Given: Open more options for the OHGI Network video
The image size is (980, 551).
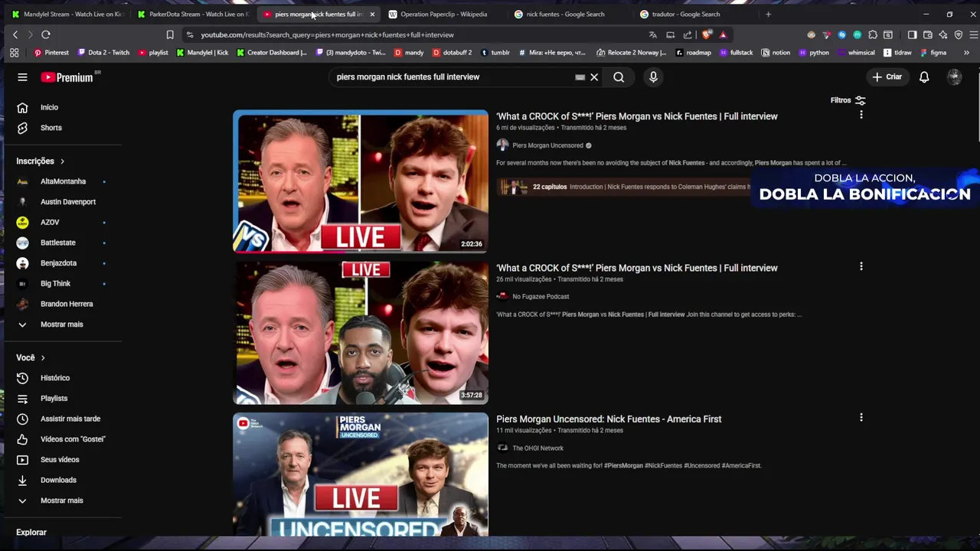Looking at the screenshot, I should (x=861, y=418).
